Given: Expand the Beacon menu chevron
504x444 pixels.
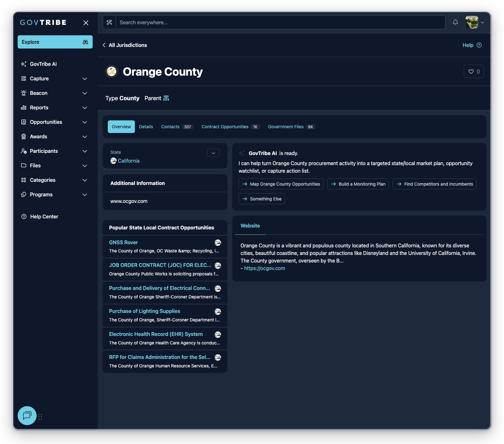Looking at the screenshot, I should coord(85,93).
